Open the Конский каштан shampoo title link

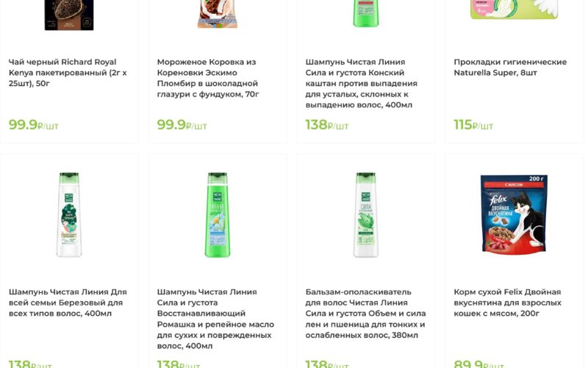tap(366, 83)
